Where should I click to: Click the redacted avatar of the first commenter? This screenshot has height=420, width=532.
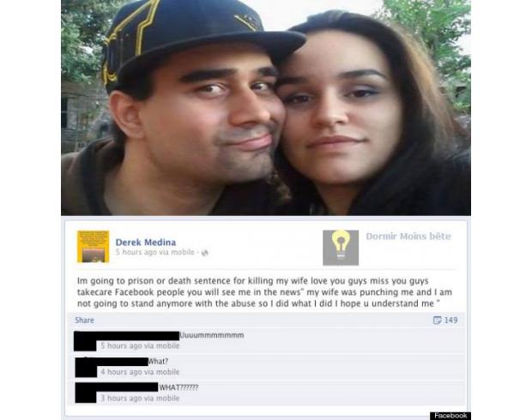tap(85, 341)
